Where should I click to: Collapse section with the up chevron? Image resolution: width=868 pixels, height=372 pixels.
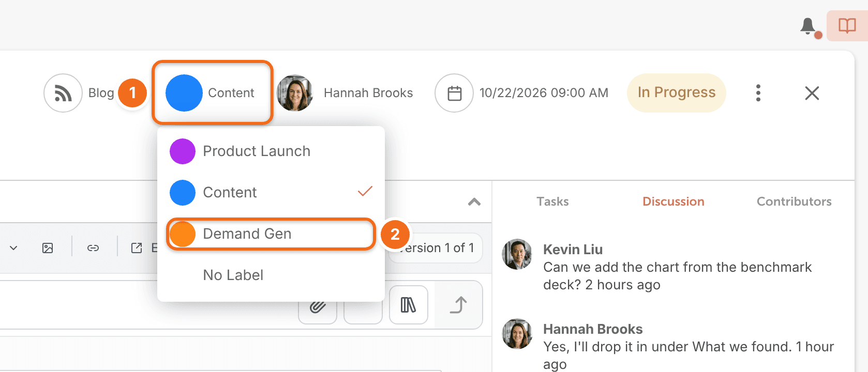474,202
